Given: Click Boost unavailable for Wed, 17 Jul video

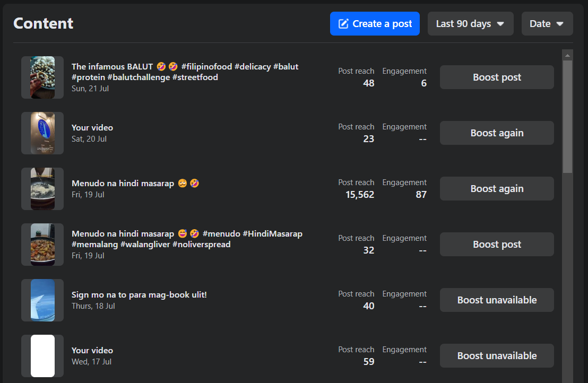Looking at the screenshot, I should [x=497, y=356].
